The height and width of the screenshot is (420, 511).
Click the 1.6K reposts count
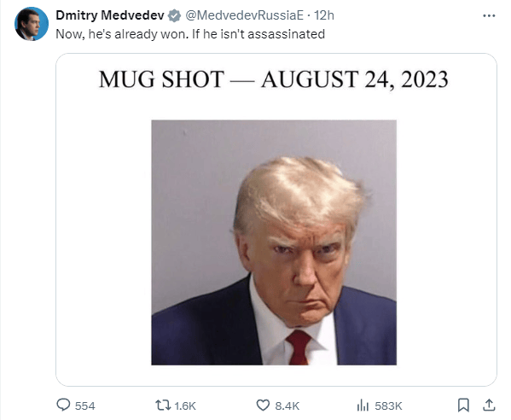pyautogui.click(x=185, y=406)
